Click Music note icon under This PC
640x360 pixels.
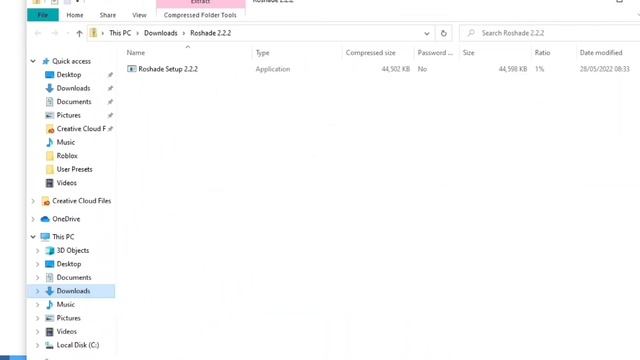click(49, 304)
